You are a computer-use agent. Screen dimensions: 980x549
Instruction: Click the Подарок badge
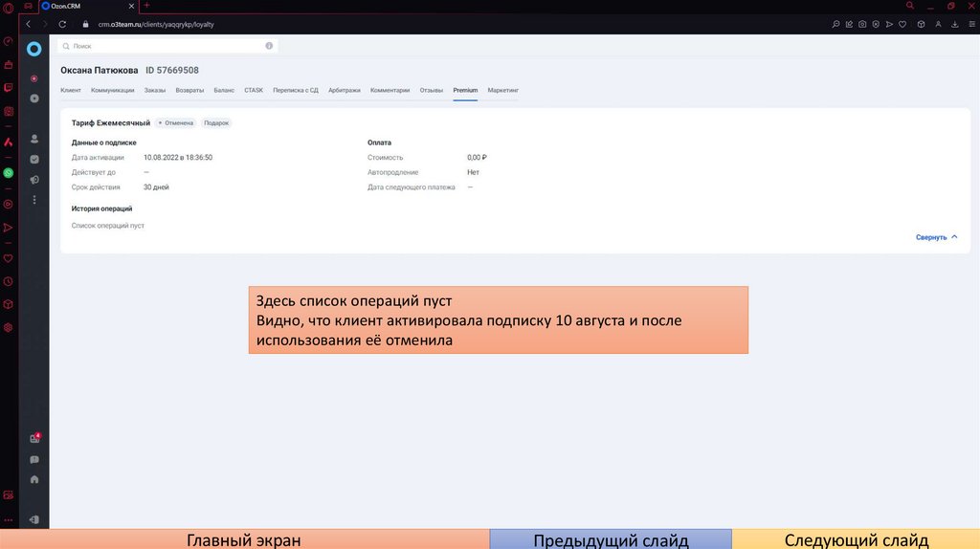click(x=216, y=123)
